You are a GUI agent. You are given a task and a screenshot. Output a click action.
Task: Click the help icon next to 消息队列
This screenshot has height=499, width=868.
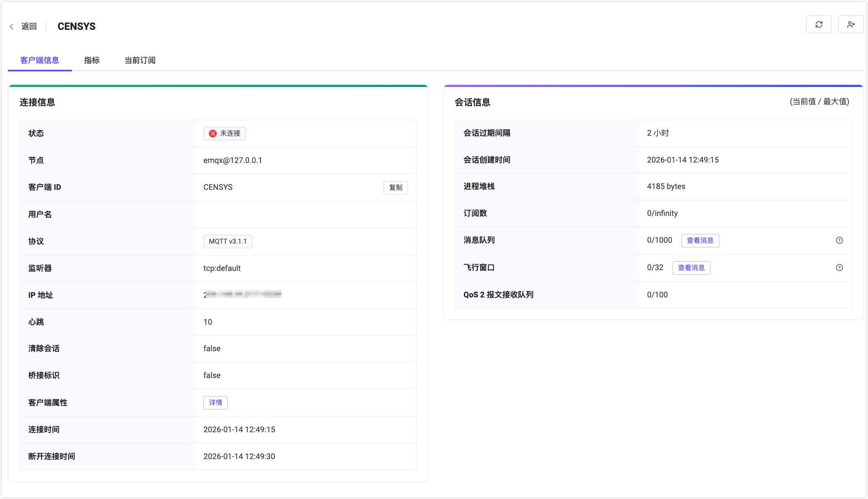click(x=839, y=240)
